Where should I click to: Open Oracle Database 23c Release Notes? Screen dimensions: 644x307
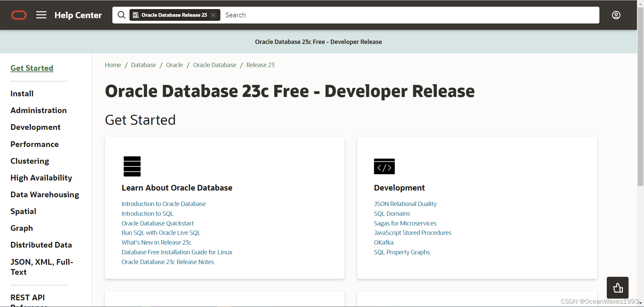coord(168,262)
